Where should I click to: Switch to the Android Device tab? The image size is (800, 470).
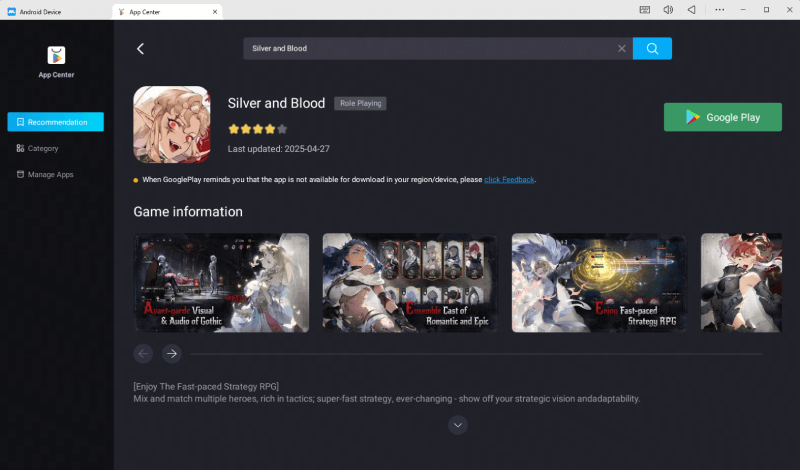35,12
